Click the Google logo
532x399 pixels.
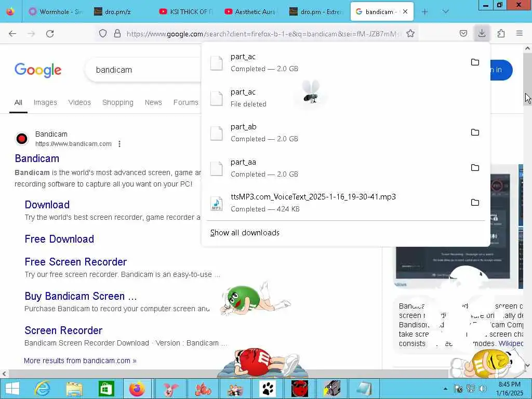37,70
